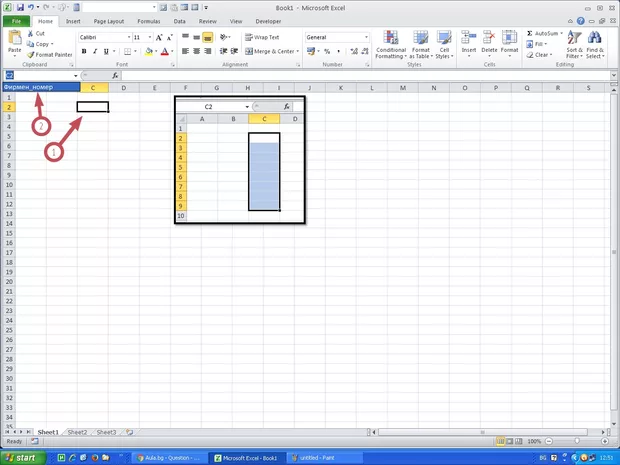Expand the General number format dropdown

pos(366,37)
